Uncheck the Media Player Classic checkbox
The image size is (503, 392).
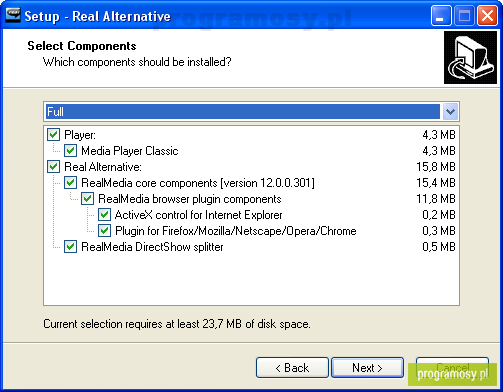pos(70,151)
